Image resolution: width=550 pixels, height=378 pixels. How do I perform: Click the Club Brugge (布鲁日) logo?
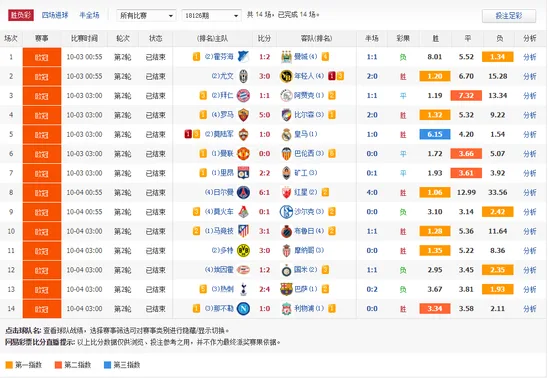point(286,231)
